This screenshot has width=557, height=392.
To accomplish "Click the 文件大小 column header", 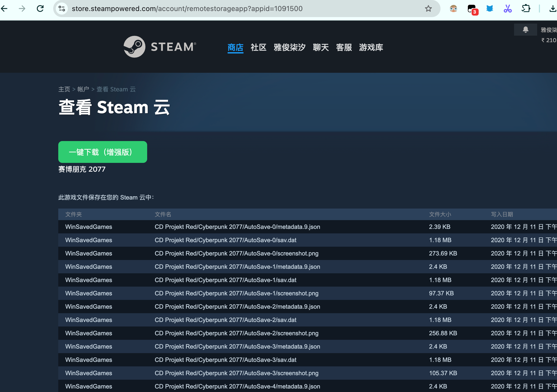I will point(440,214).
